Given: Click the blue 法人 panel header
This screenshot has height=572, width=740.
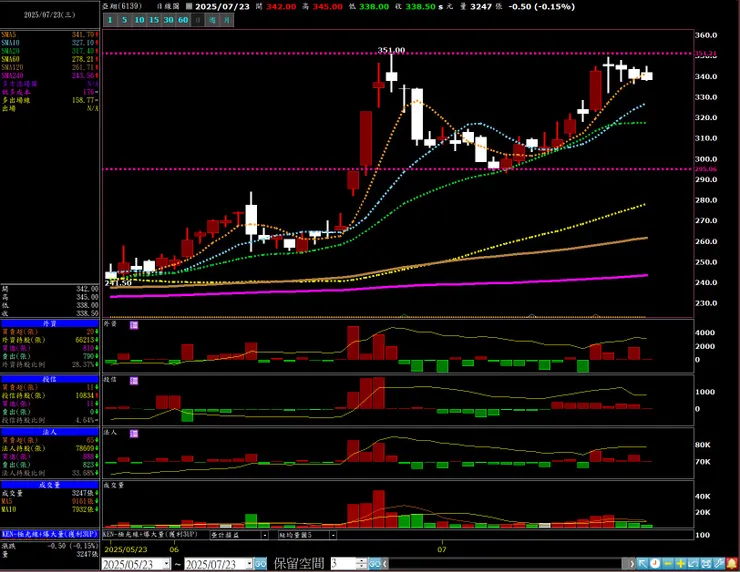Looking at the screenshot, I should click(x=50, y=432).
